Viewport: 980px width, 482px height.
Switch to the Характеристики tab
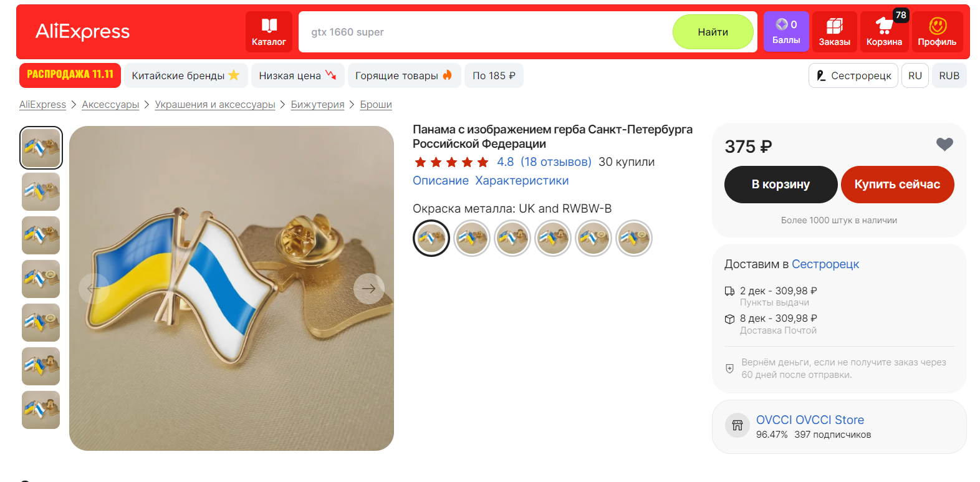point(522,181)
